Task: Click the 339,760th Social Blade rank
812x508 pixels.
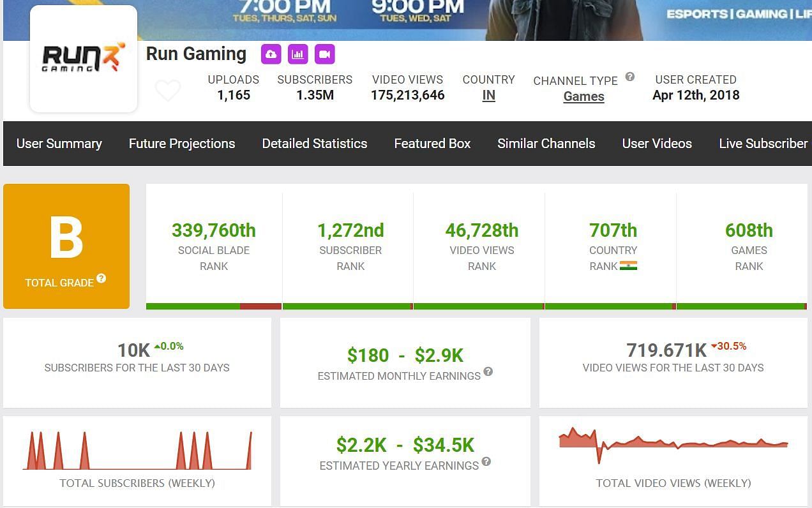Action: [214, 230]
